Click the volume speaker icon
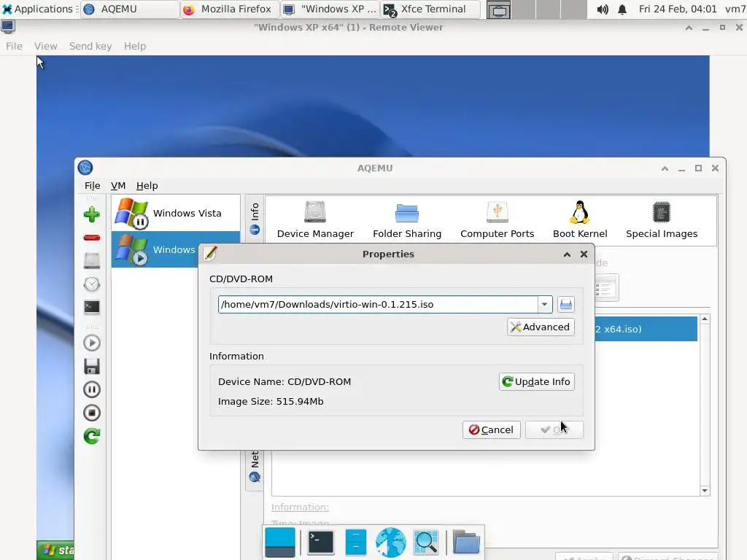This screenshot has height=560, width=747. 602,9
